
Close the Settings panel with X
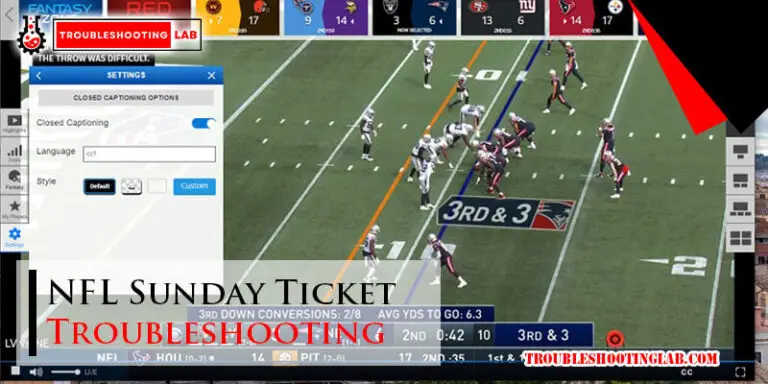(x=212, y=75)
